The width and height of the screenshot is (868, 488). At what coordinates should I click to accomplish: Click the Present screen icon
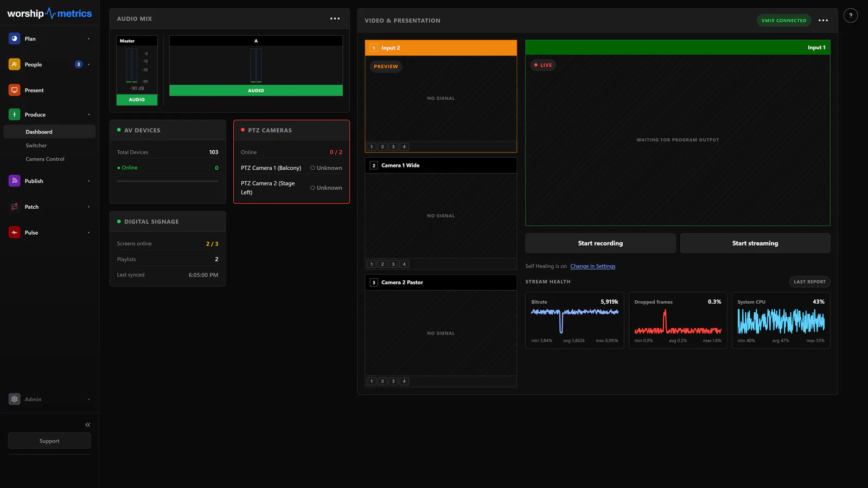(15, 90)
